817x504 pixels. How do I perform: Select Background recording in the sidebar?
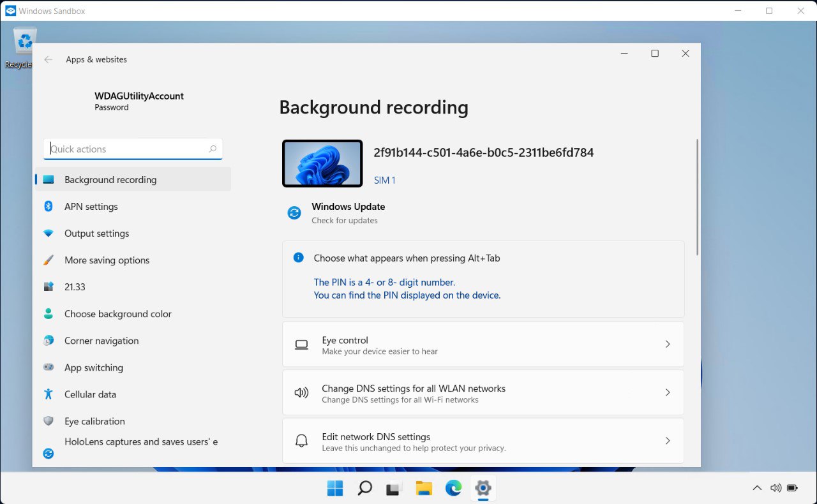133,180
